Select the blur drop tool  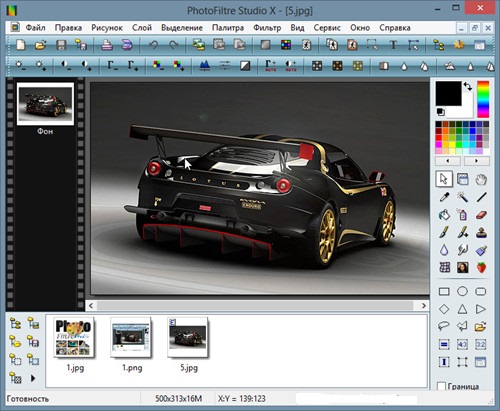point(444,250)
